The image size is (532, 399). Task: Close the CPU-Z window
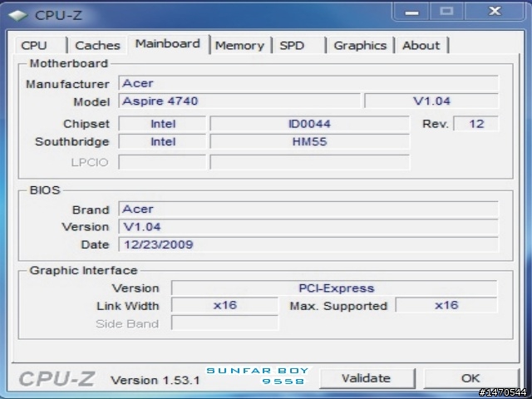(495, 12)
